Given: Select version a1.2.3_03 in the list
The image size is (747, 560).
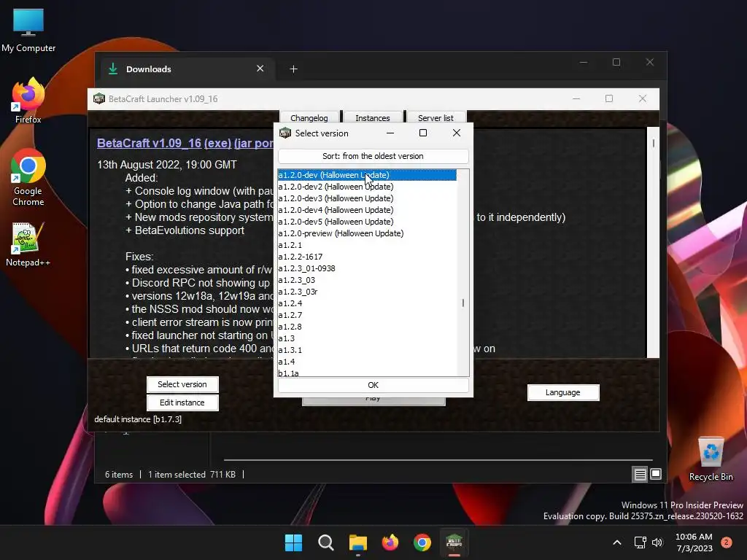Looking at the screenshot, I should coord(367,280).
